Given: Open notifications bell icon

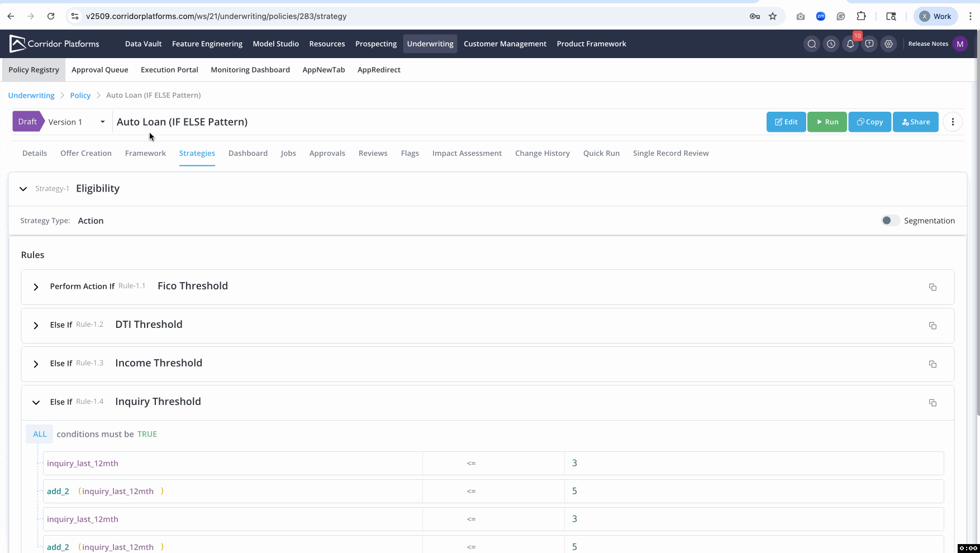Looking at the screenshot, I should pyautogui.click(x=850, y=44).
